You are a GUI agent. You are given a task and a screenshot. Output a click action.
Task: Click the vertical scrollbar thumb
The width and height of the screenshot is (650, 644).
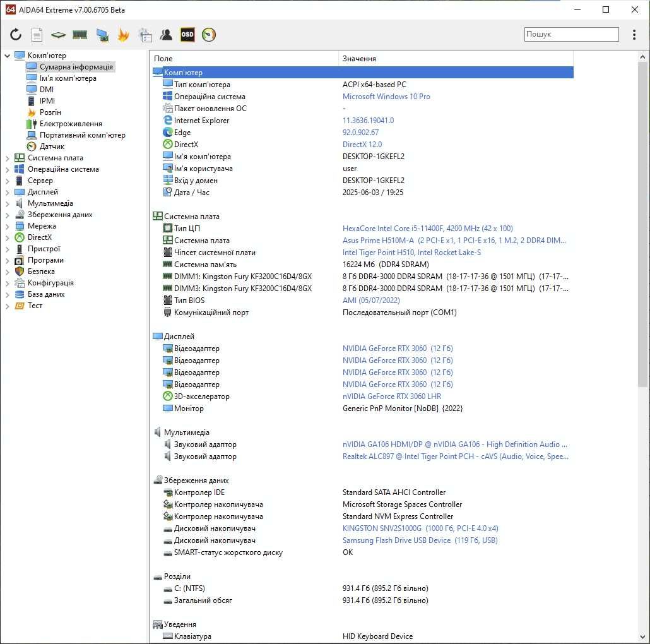pyautogui.click(x=642, y=225)
